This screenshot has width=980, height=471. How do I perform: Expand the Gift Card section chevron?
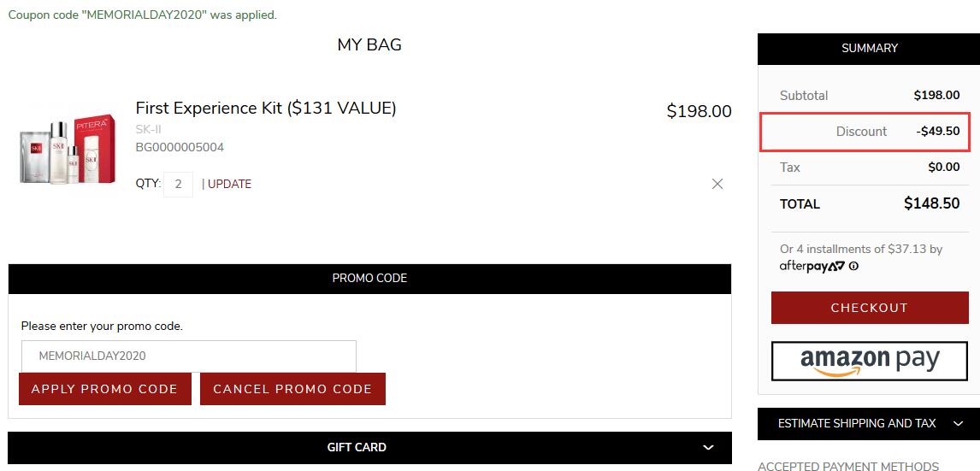point(708,447)
